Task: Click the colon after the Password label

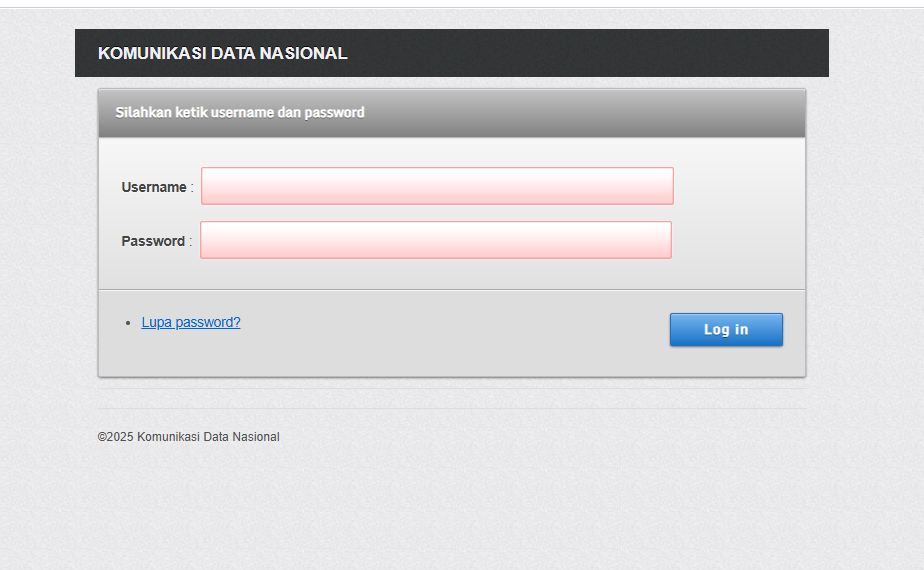Action: click(x=190, y=241)
